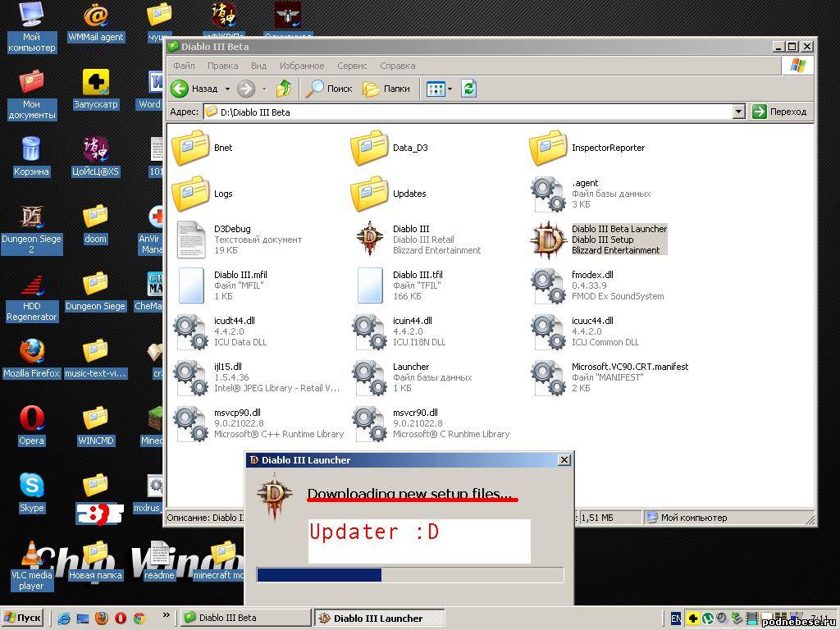Click the Downloading new setup files text
Viewport: 840px width, 630px height.
(409, 493)
